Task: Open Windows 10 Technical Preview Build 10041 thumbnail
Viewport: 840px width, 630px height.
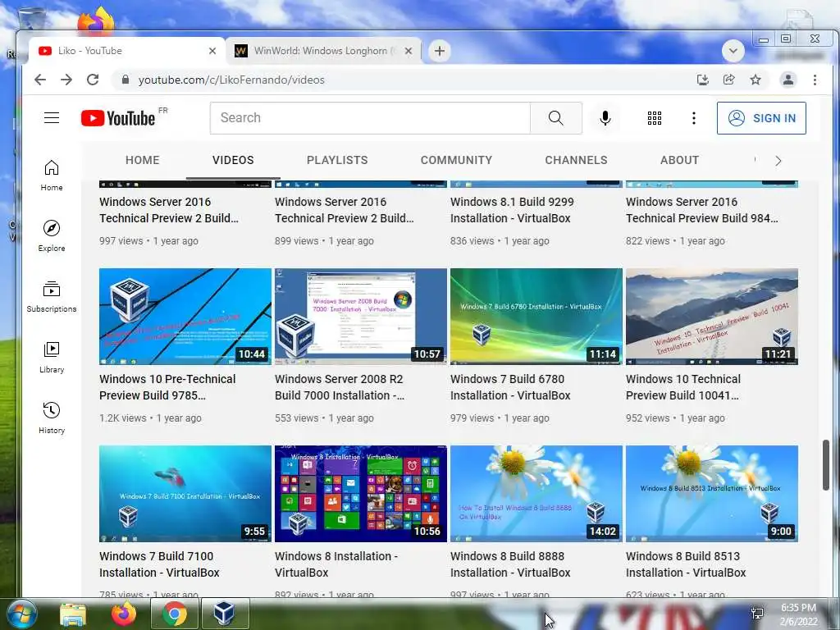Action: point(712,317)
